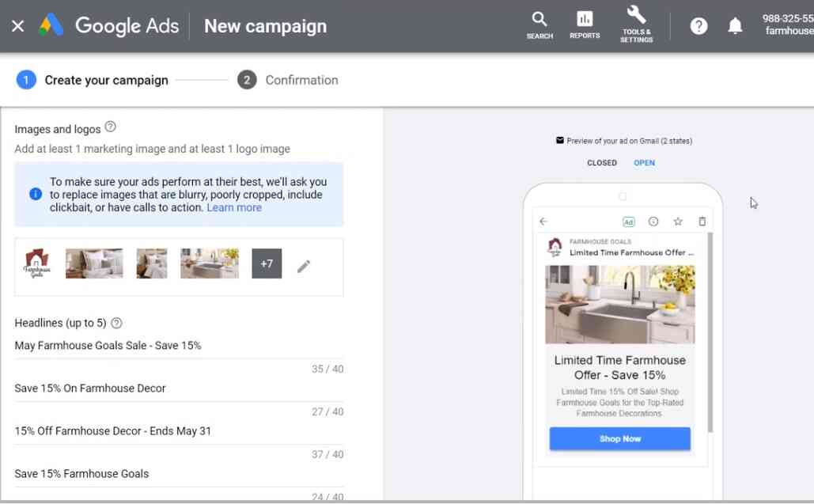
Task: Open the Help menu
Action: 699,25
